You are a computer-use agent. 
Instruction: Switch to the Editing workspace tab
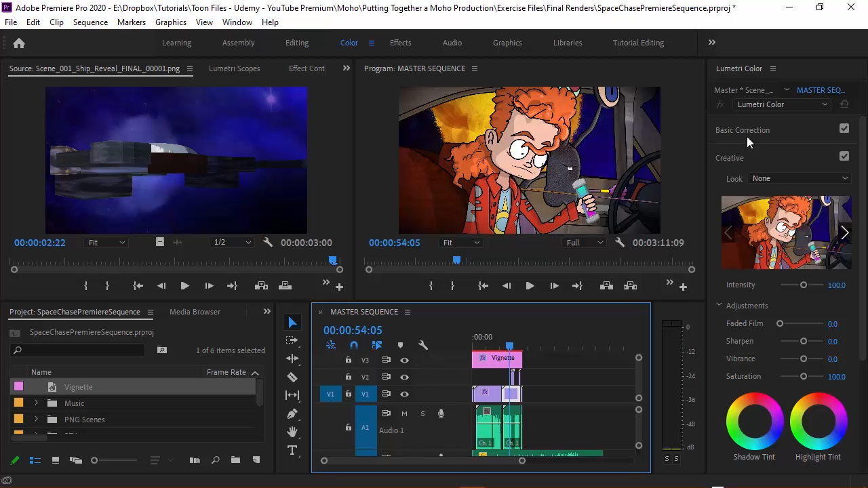click(x=296, y=43)
